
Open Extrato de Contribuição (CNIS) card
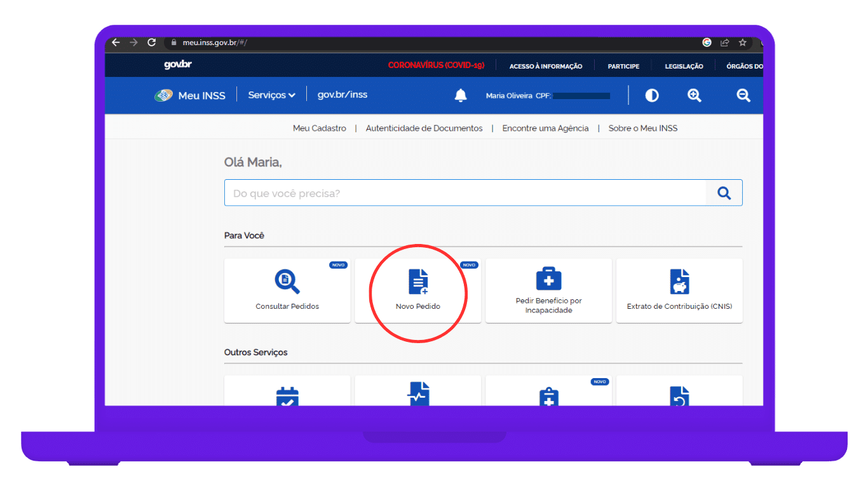(679, 290)
